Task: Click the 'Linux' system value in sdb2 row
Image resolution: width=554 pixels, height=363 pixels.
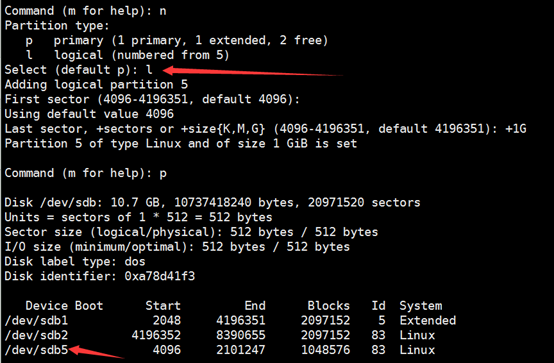Action: click(417, 335)
